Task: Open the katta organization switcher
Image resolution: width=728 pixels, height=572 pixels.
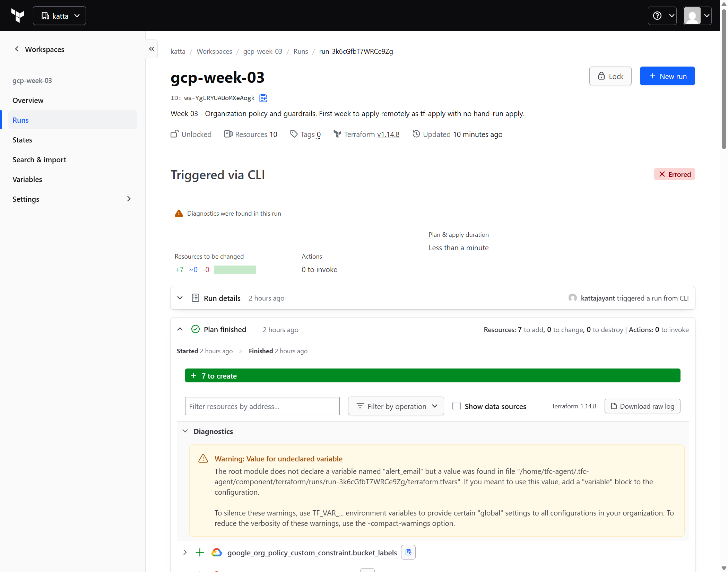Action: pyautogui.click(x=59, y=16)
